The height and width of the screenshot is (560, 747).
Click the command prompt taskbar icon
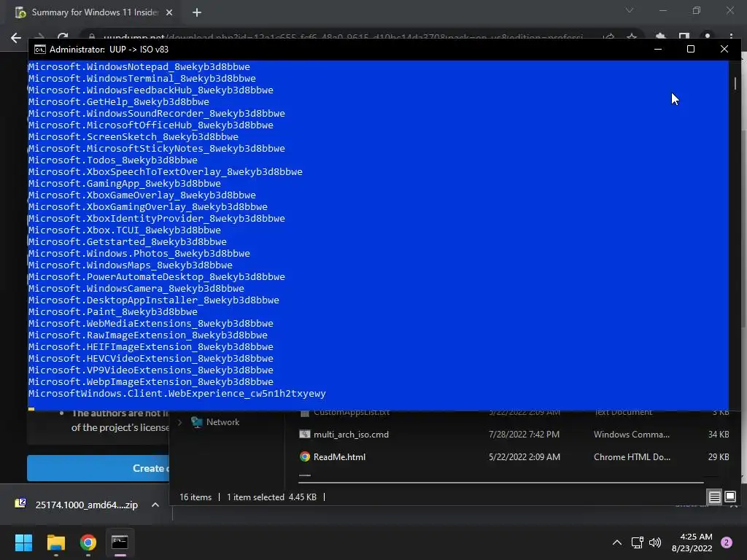point(120,542)
